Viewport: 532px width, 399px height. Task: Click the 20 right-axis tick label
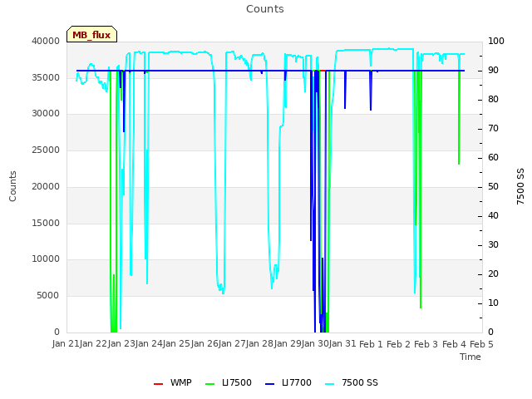tap(493, 273)
